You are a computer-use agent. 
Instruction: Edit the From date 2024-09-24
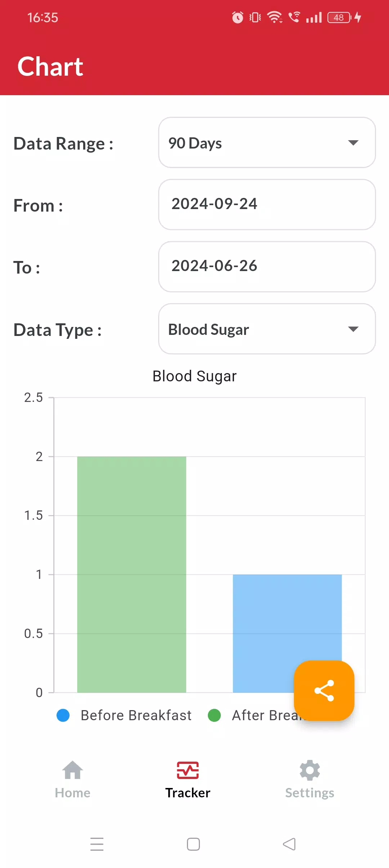[267, 204]
